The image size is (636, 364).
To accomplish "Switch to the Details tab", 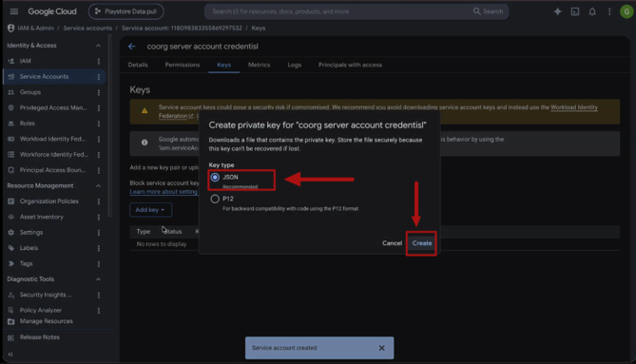I will point(138,65).
